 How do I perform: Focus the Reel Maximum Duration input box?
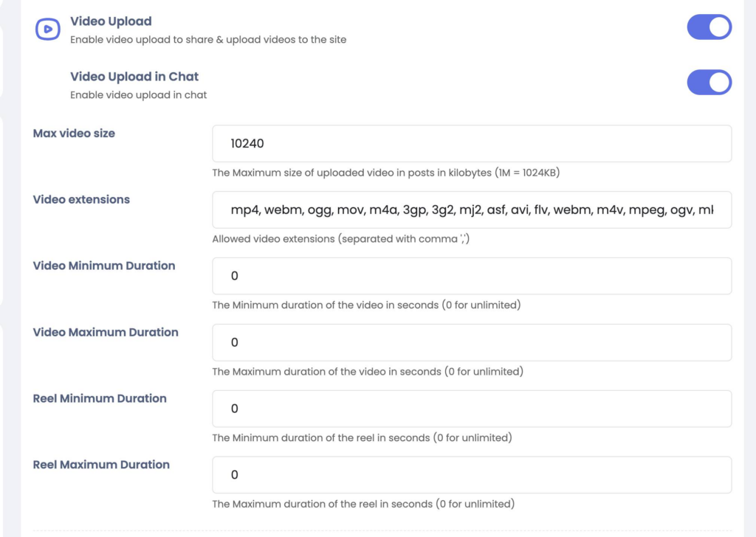pos(472,476)
